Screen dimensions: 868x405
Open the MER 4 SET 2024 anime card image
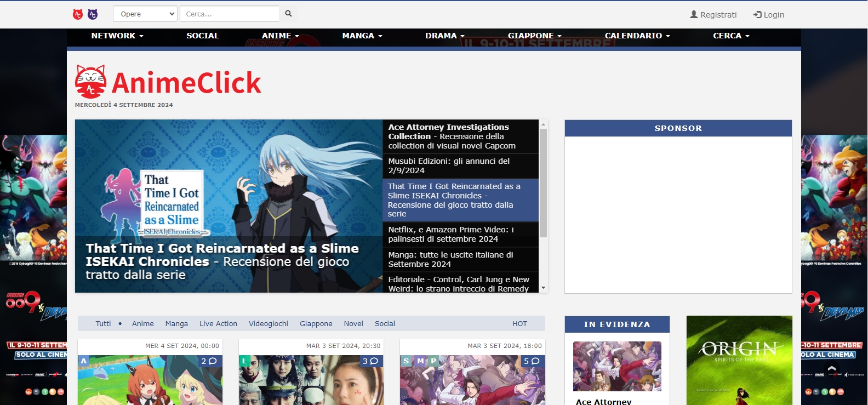point(150,380)
